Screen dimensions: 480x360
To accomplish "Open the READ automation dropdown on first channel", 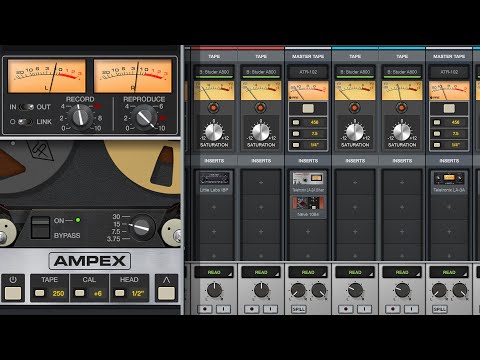I will [214, 272].
